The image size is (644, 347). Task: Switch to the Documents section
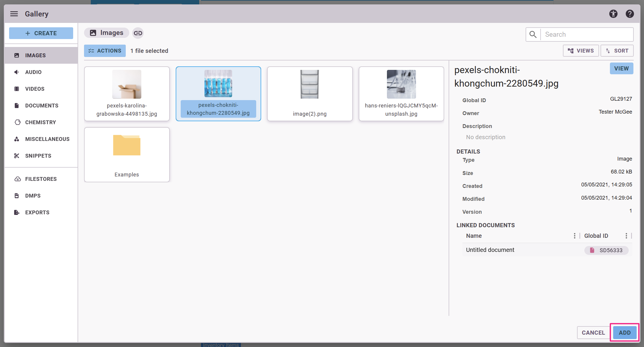coord(42,105)
